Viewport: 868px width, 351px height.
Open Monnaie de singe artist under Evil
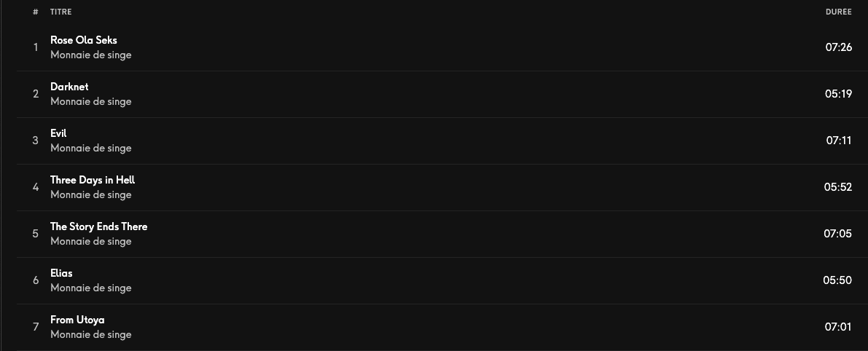(91, 148)
